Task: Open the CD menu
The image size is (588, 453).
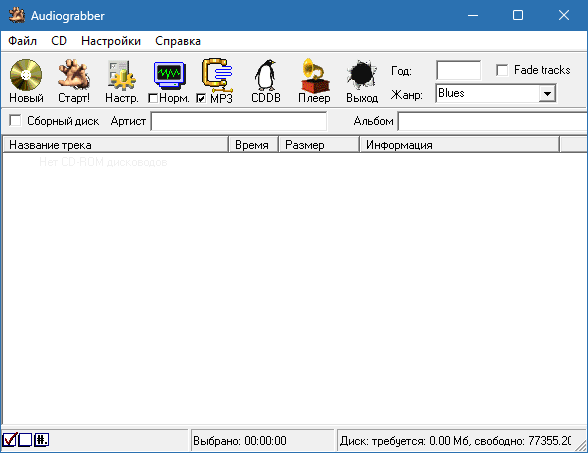Action: point(59,41)
